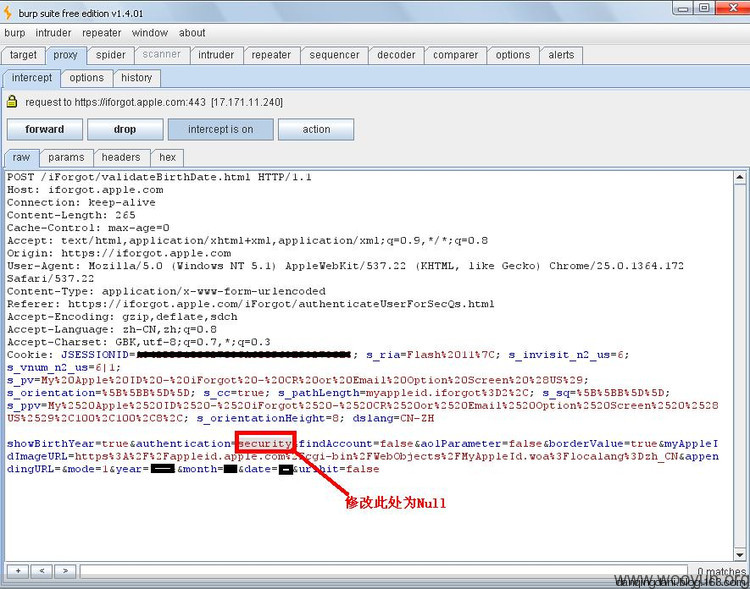Viewport: 750px width, 589px height.
Task: Open the repeater tool tab
Action: [271, 55]
